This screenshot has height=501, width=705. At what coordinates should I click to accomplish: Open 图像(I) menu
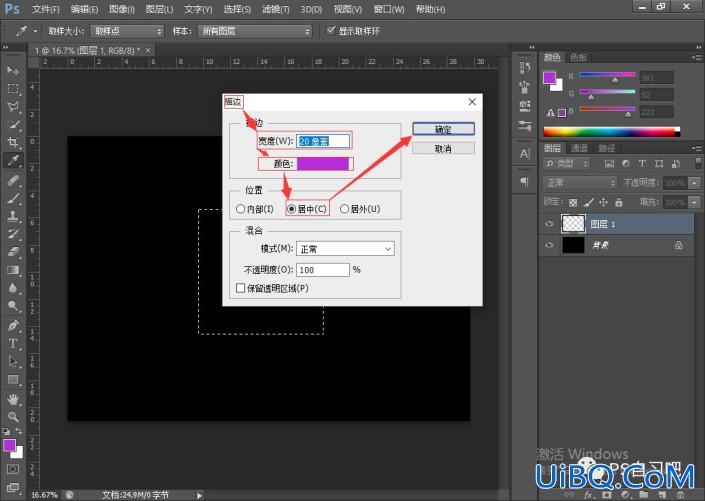(122, 9)
